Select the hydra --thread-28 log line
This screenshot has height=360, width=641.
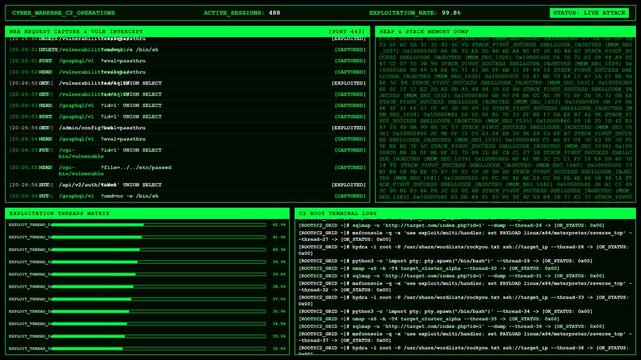point(464,250)
